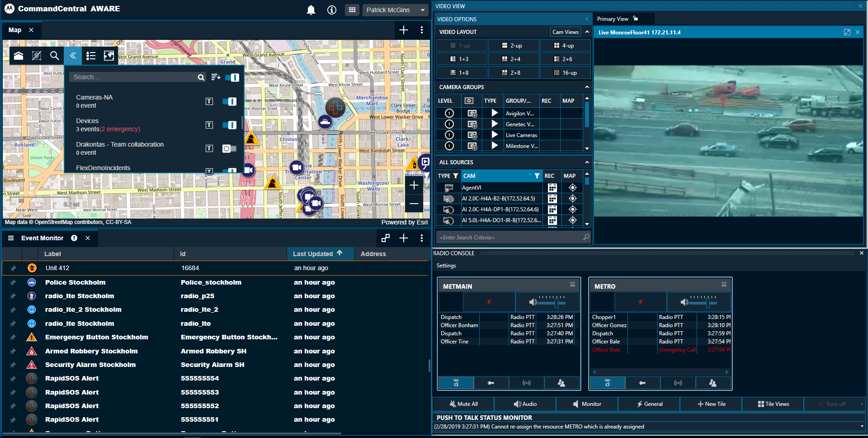Click the Mute All button
The height and width of the screenshot is (438, 868).
coord(463,404)
